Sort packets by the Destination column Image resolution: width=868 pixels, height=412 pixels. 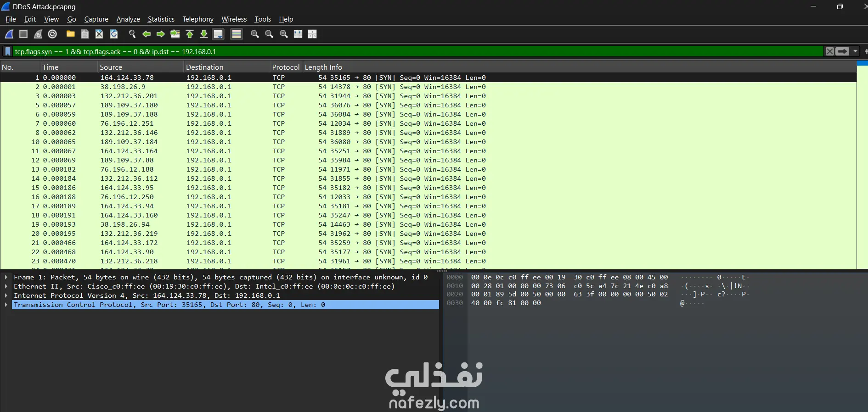227,67
